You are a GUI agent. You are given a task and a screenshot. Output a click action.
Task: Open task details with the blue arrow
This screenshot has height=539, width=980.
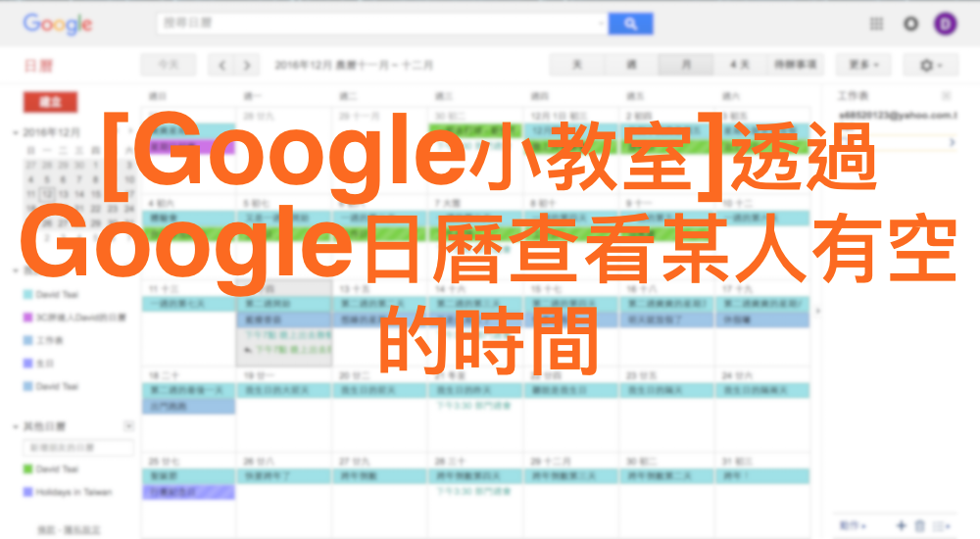pyautogui.click(x=952, y=142)
